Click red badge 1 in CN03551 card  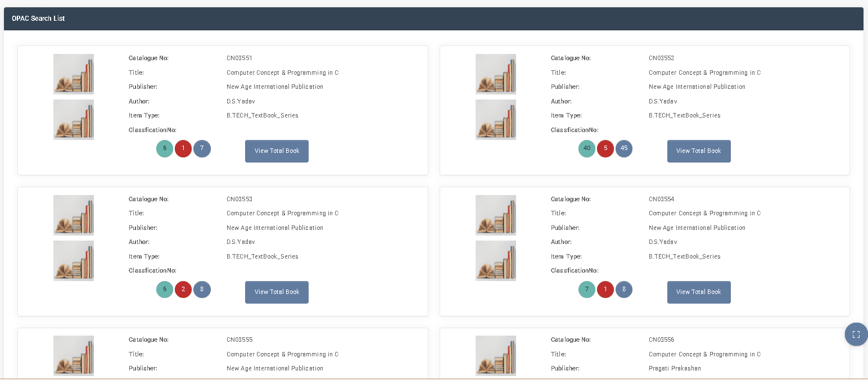(x=183, y=148)
